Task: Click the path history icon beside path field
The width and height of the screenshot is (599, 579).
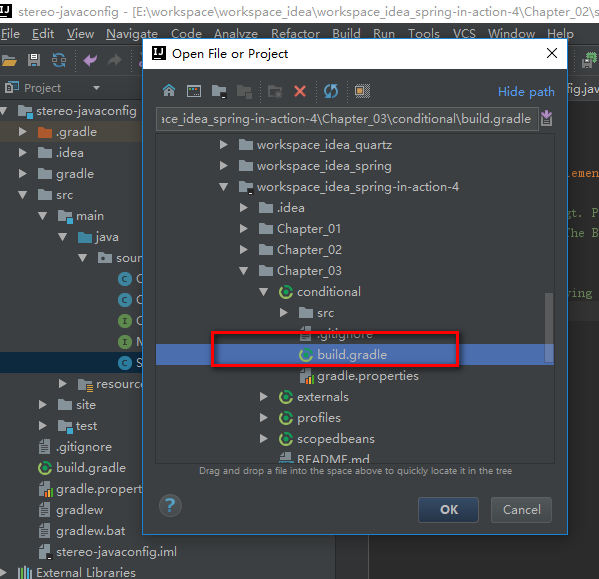Action: pos(547,118)
